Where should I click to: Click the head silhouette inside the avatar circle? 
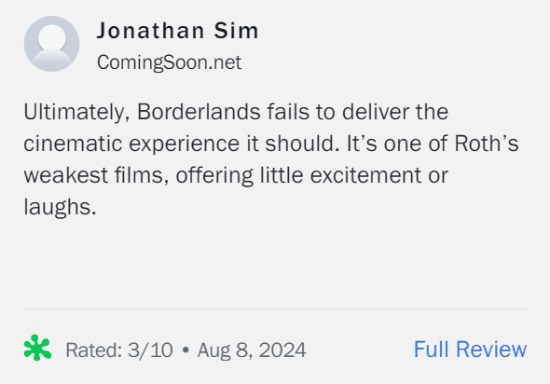[52, 37]
